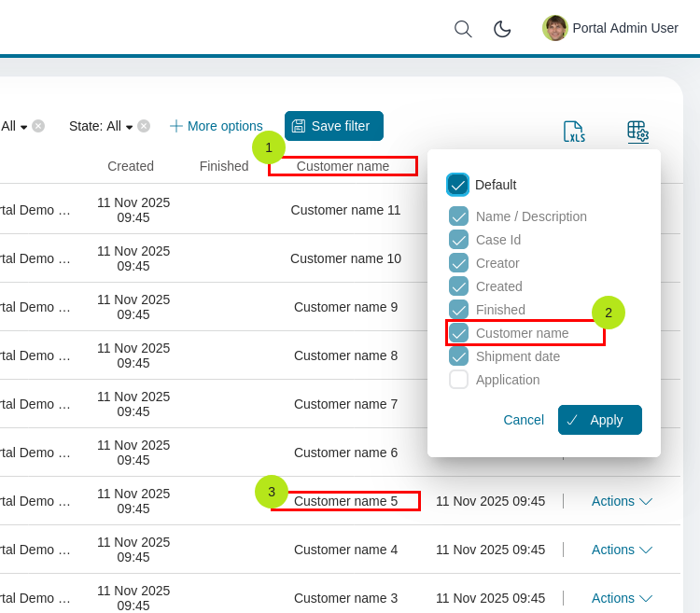Viewport: 700px width, 613px height.
Task: Uncheck the Shipment date column checkbox
Action: [458, 356]
